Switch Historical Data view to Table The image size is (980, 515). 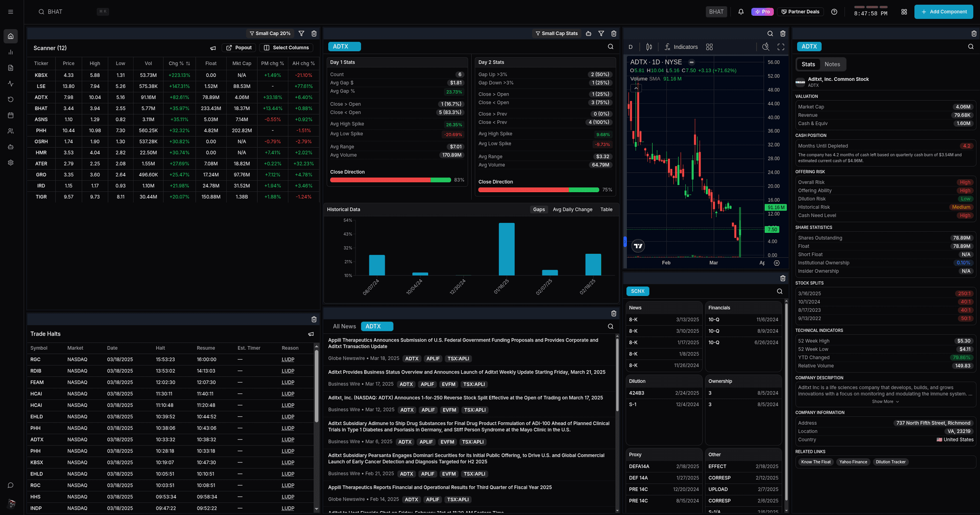(x=606, y=209)
